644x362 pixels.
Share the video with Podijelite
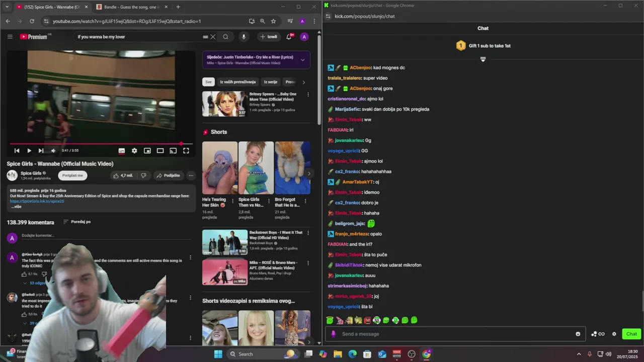[168, 175]
